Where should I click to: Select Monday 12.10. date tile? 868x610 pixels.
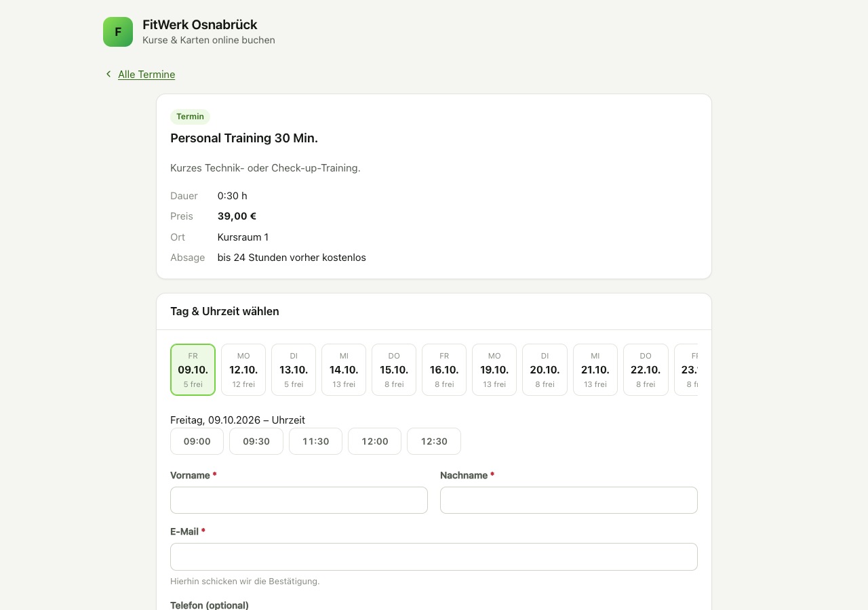243,369
